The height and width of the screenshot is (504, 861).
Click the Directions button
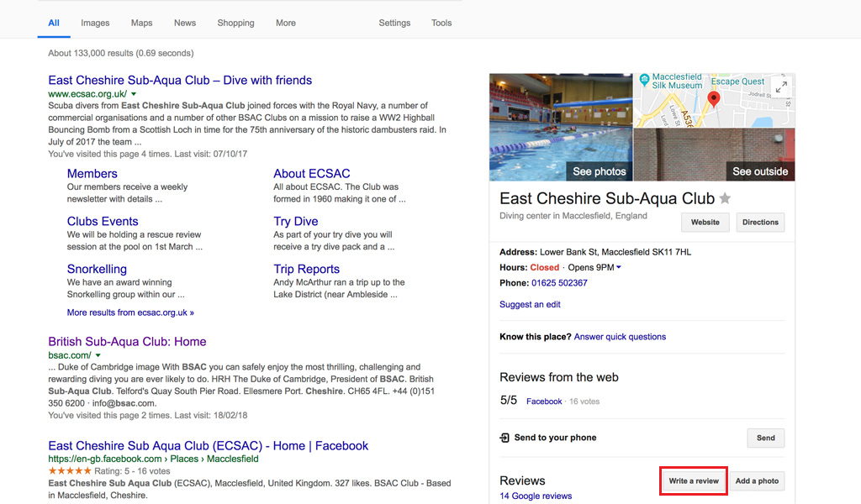tap(760, 222)
